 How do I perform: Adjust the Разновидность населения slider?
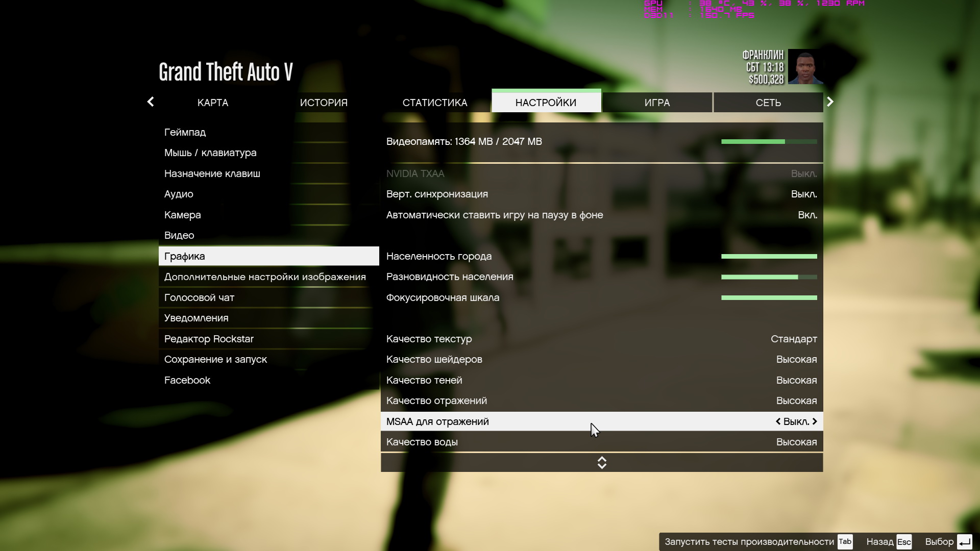[x=769, y=277]
